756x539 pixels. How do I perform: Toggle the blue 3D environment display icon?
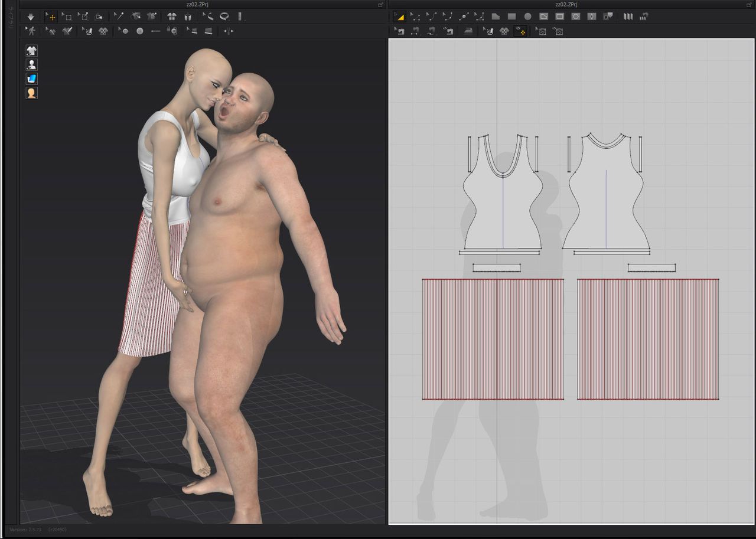pos(31,79)
